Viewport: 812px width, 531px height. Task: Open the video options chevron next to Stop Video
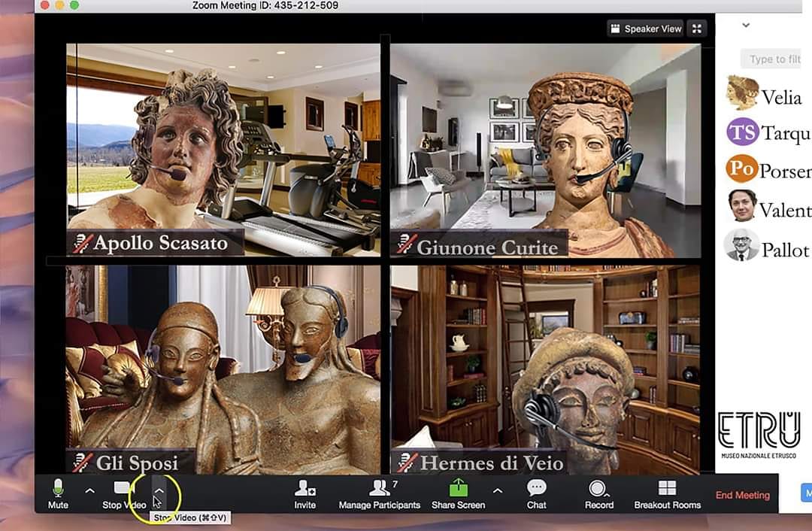(159, 490)
